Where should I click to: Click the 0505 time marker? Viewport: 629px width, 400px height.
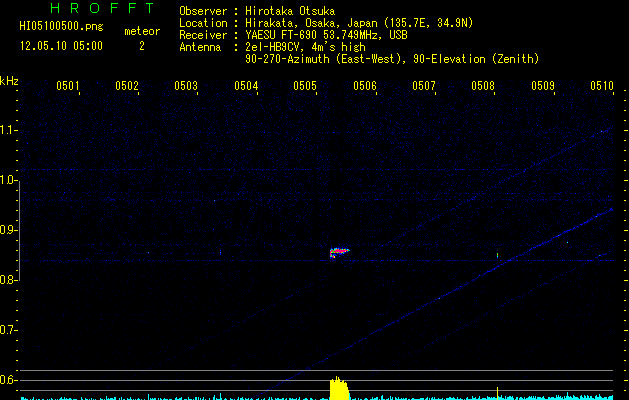point(305,86)
